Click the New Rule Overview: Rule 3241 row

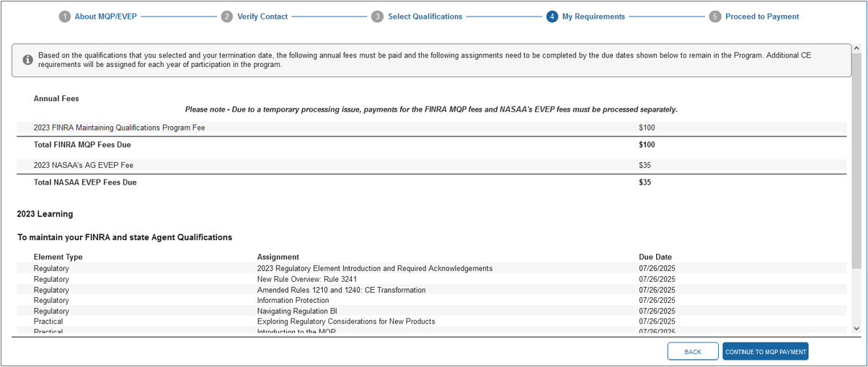[307, 279]
